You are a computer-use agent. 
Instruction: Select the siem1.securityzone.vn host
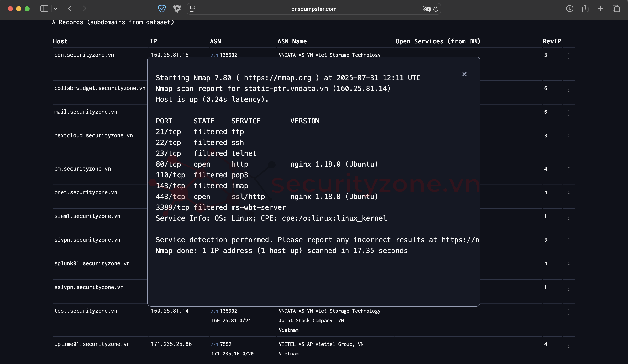87,216
